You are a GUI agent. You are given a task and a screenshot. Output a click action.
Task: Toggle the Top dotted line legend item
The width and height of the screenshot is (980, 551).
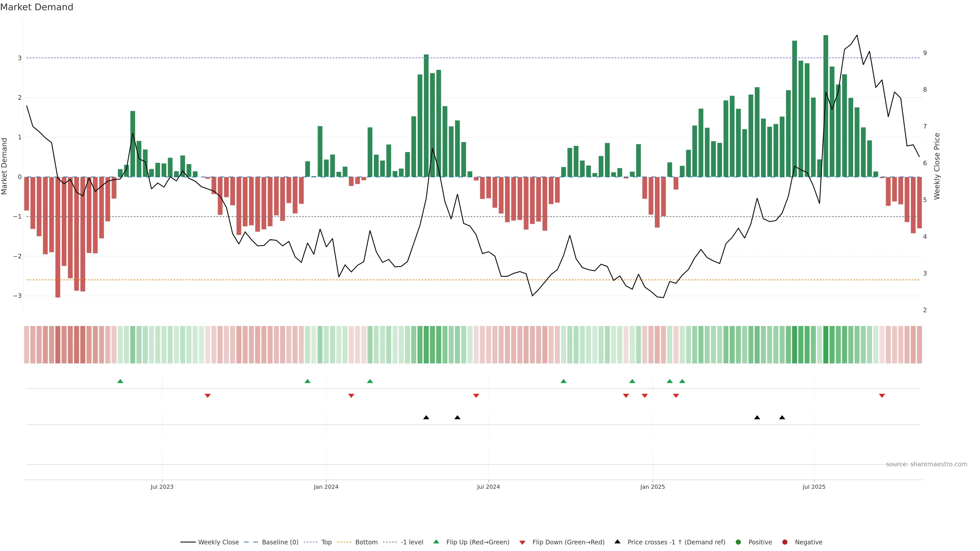coord(326,542)
